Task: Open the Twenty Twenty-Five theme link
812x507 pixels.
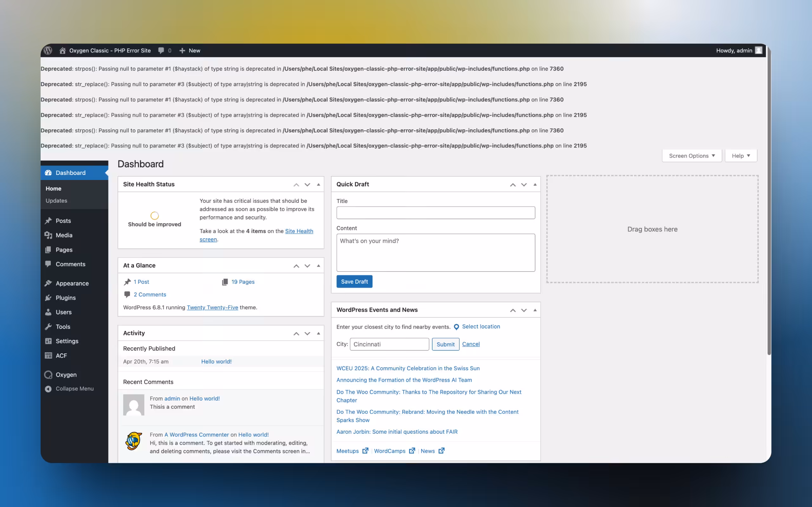Action: point(213,307)
